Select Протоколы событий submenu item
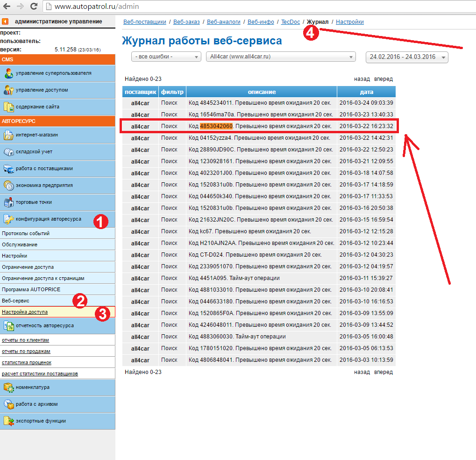 tap(57, 233)
